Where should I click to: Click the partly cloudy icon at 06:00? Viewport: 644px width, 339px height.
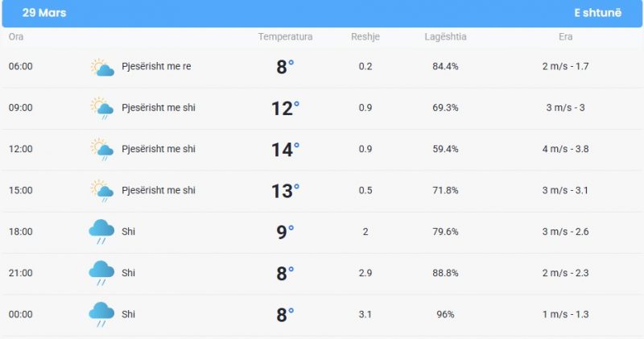click(102, 67)
